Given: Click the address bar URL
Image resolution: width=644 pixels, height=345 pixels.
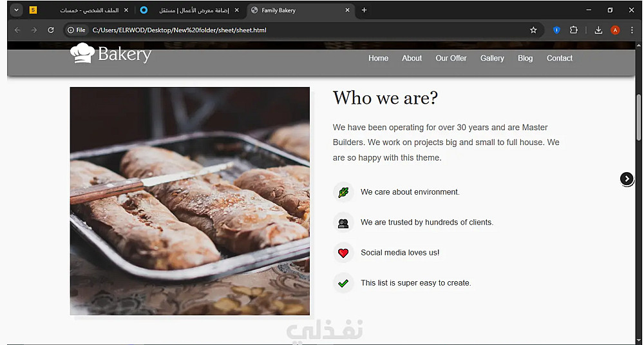Looking at the screenshot, I should tap(180, 30).
